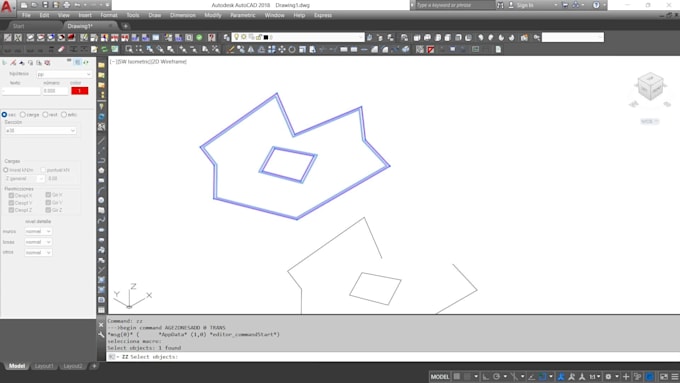Switch to the Layout1 tab
The image size is (680, 383).
point(44,366)
